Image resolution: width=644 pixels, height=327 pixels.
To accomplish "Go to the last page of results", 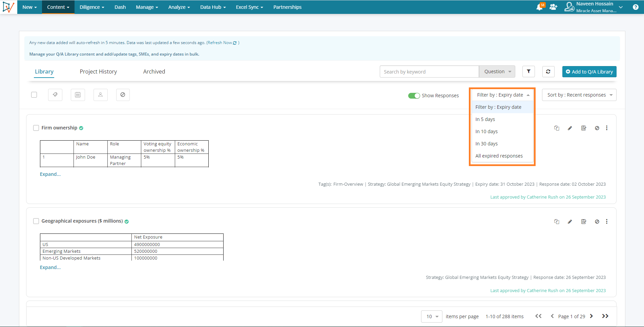I will point(605,316).
